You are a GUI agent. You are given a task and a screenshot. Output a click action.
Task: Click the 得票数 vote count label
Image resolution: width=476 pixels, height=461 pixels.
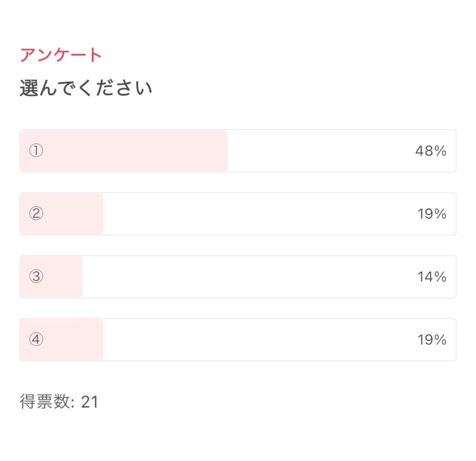(44, 402)
